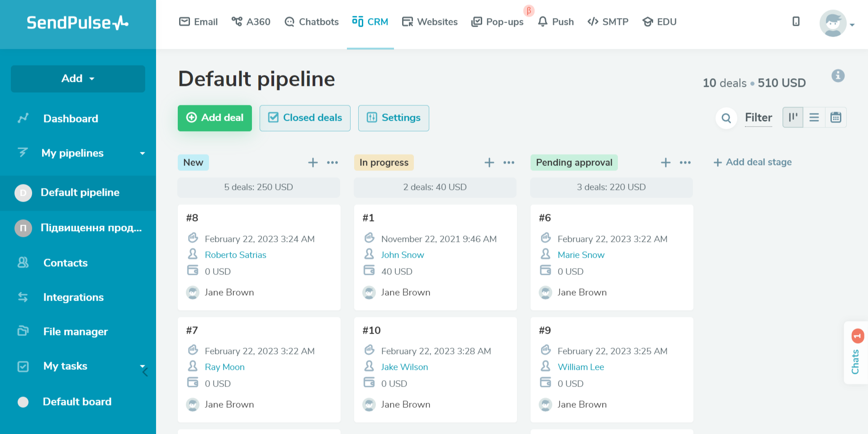Open Default board in sidebar

click(78, 401)
